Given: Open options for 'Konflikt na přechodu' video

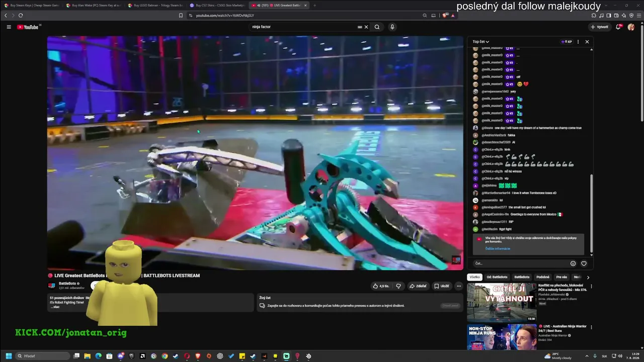Looking at the screenshot, I should tap(591, 287).
